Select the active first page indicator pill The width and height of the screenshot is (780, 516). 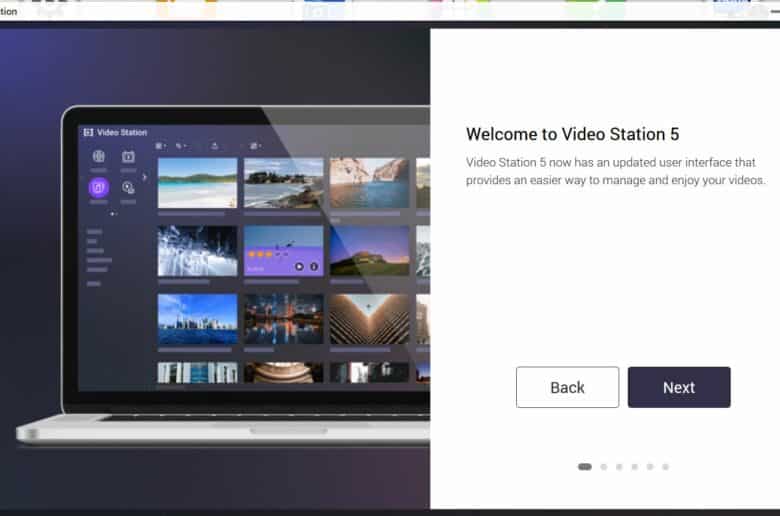[585, 467]
